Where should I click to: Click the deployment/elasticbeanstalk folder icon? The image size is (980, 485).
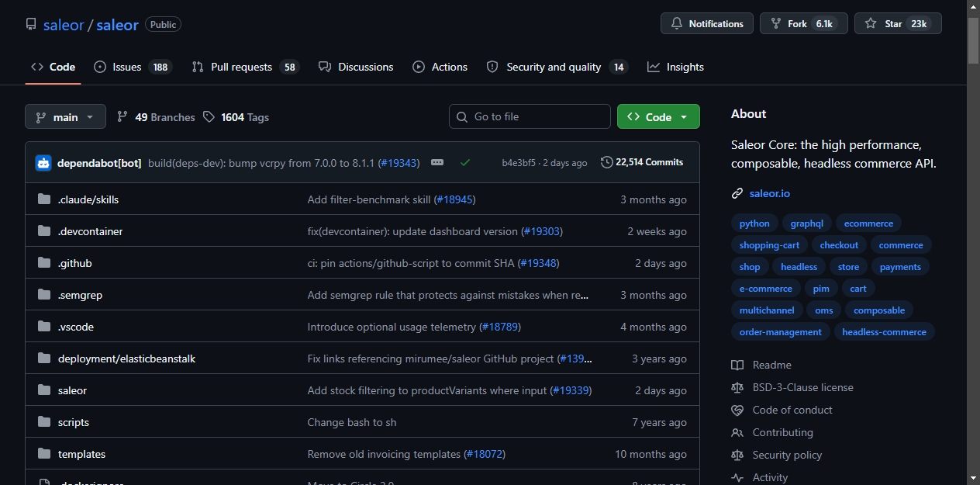[x=44, y=359]
